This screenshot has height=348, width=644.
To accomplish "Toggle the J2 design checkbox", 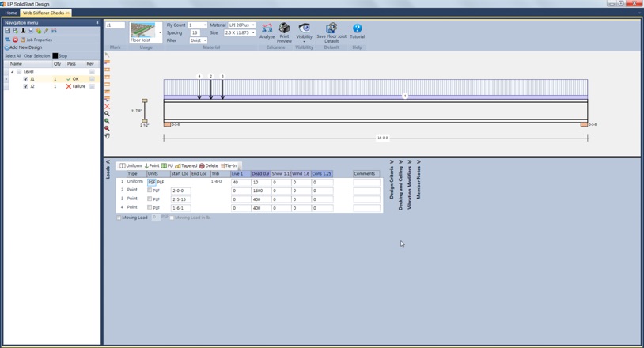I will point(25,86).
